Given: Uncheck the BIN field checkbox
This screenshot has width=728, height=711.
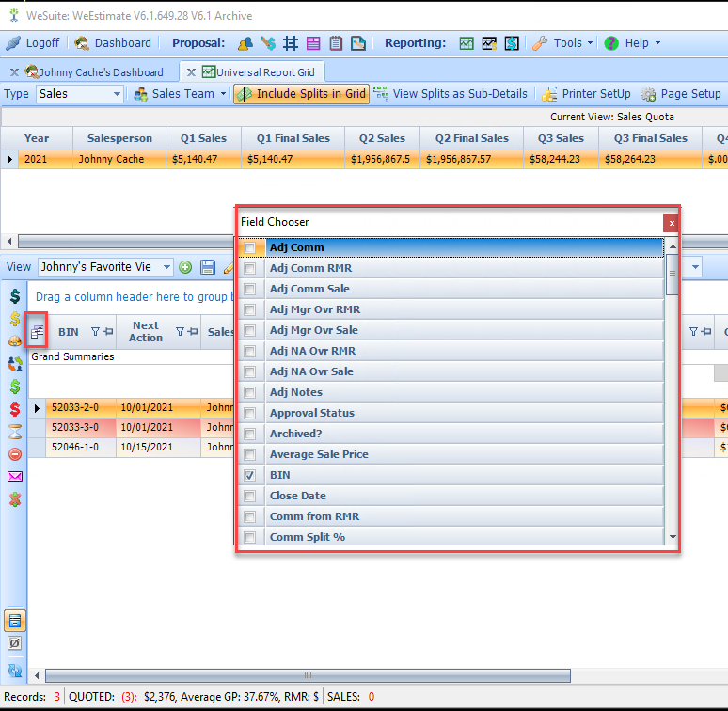Looking at the screenshot, I should pos(250,475).
